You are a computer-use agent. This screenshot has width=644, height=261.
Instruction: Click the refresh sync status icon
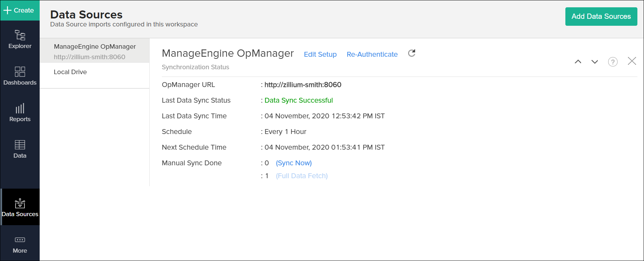coord(412,53)
